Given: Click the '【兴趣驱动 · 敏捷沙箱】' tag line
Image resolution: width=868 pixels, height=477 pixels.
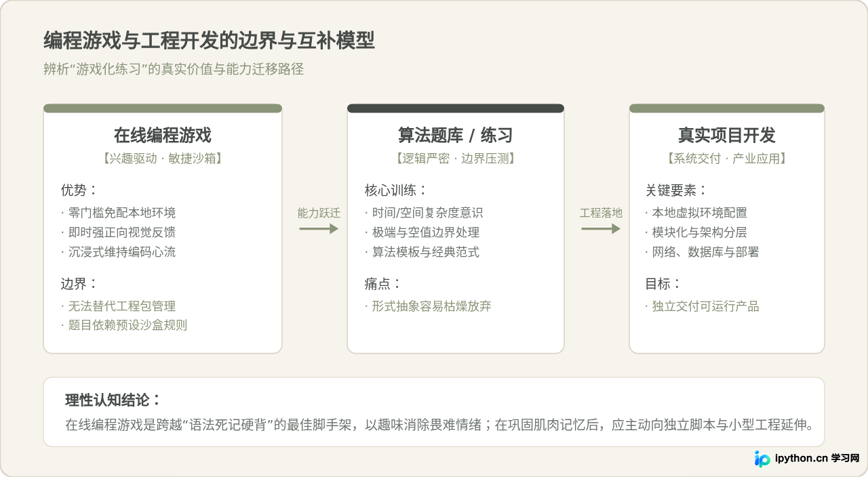Looking at the screenshot, I should [x=163, y=159].
